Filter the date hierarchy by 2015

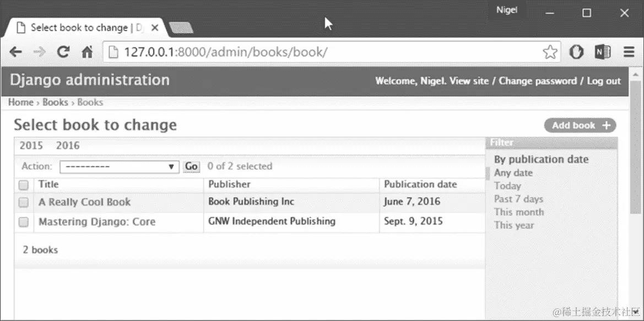click(x=31, y=146)
